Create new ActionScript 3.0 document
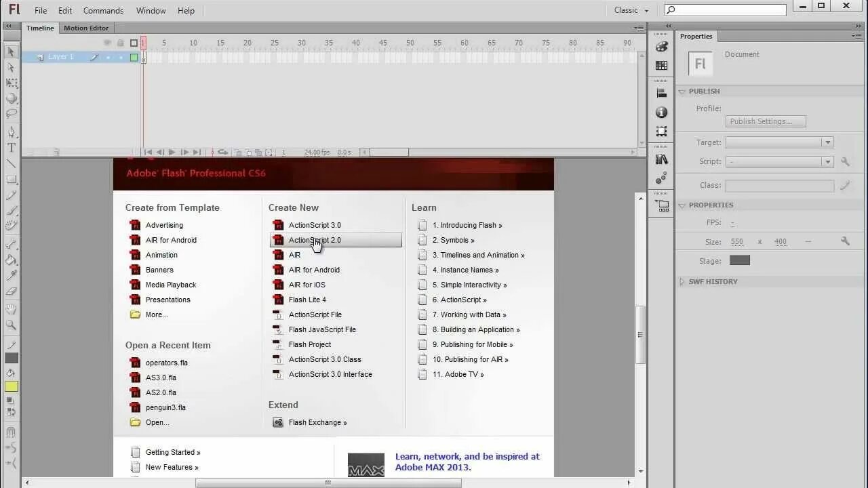The width and height of the screenshot is (868, 488). pyautogui.click(x=315, y=225)
